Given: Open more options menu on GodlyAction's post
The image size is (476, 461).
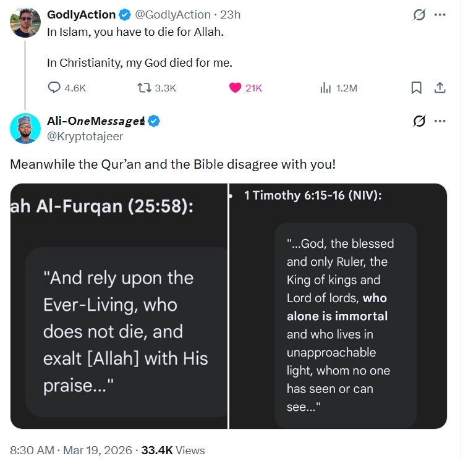Looking at the screenshot, I should (x=440, y=15).
